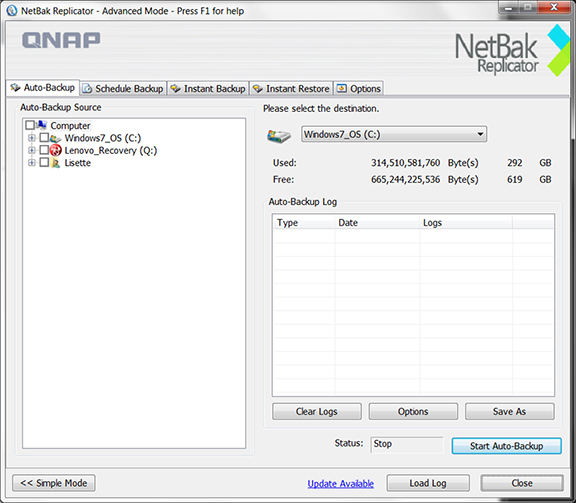Click the Windows7_OS drive icon in tree
Viewport: 576px width, 503px height.
tap(55, 138)
